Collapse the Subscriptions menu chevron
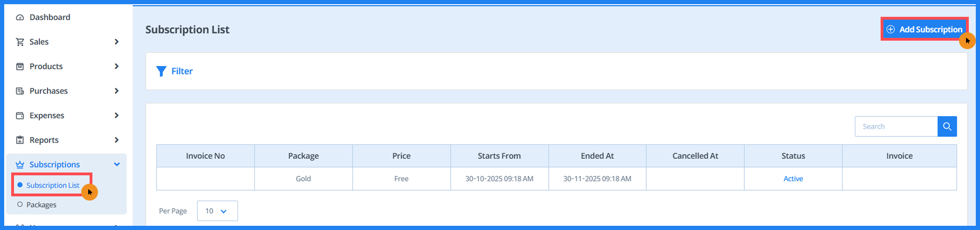980x230 pixels. pyautogui.click(x=117, y=165)
